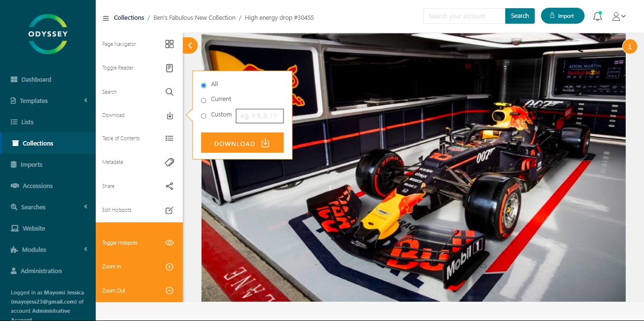Click the race car image
Viewport: 644px width, 321px height.
pos(413,167)
